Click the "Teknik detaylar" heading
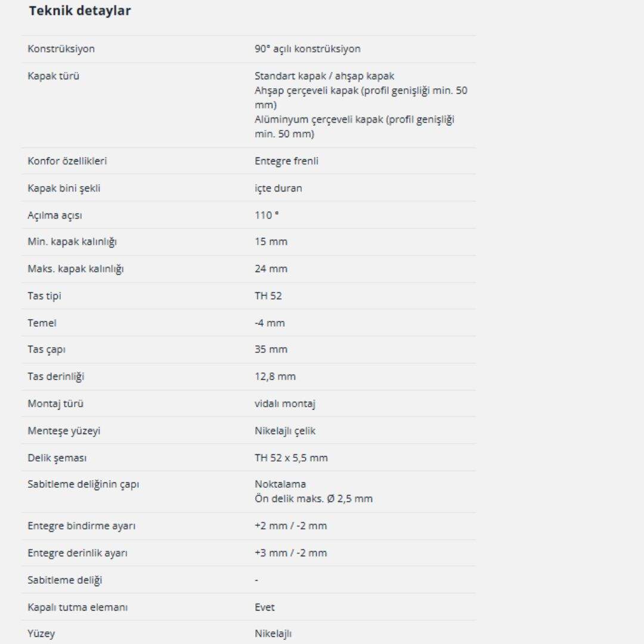The image size is (644, 644). pyautogui.click(x=80, y=11)
